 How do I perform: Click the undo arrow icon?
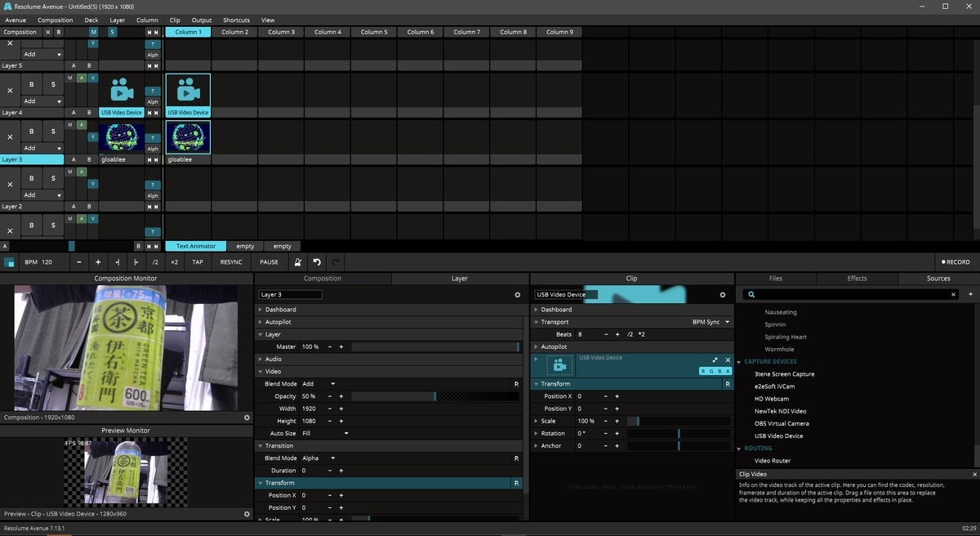pos(317,262)
